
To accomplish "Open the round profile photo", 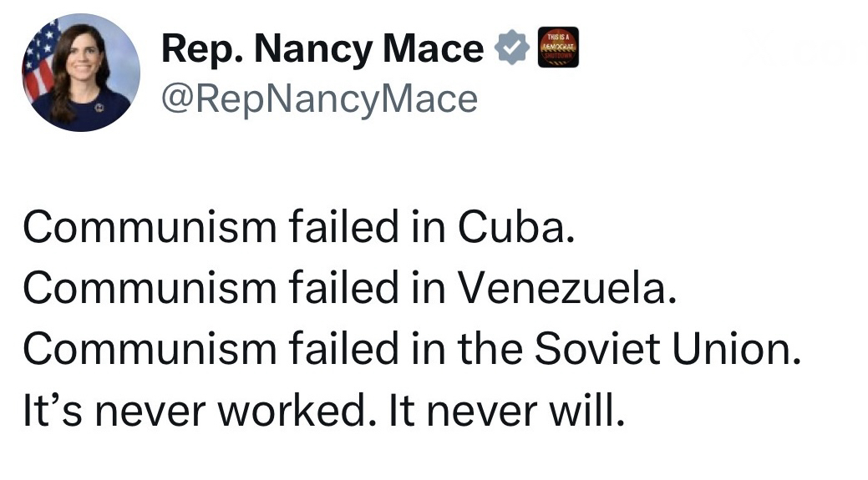I will (x=80, y=72).
